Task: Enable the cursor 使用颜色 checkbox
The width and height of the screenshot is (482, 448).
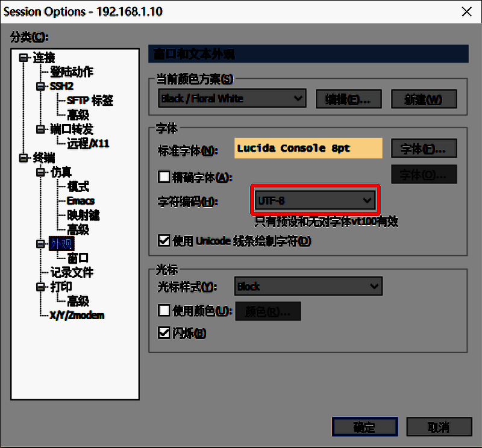Action: [164, 311]
